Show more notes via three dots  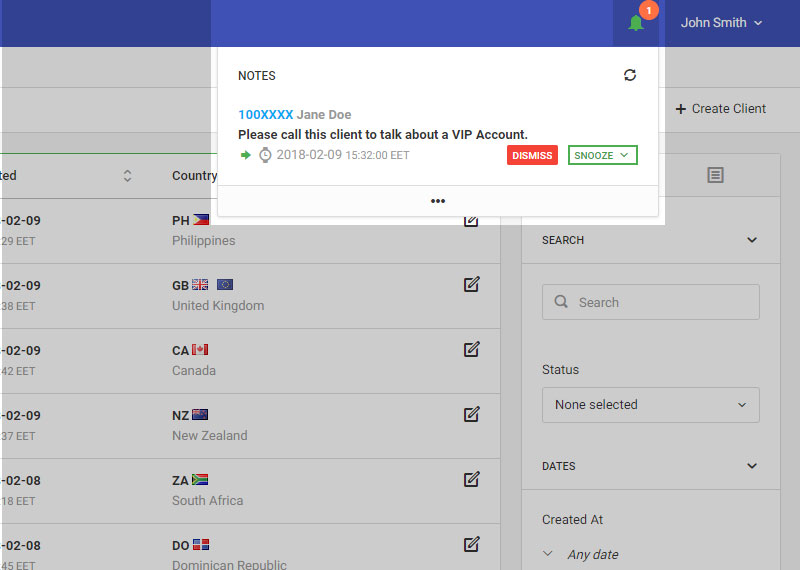coord(438,201)
